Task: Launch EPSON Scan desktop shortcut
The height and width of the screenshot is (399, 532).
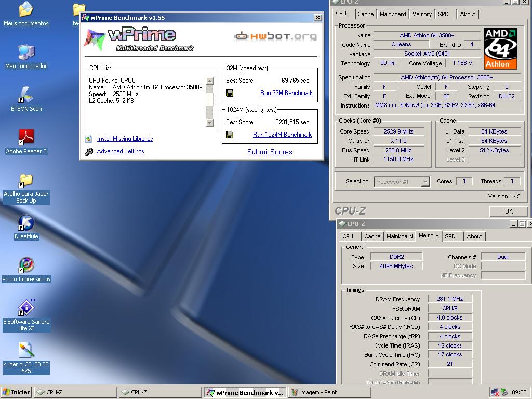Action: [x=26, y=99]
